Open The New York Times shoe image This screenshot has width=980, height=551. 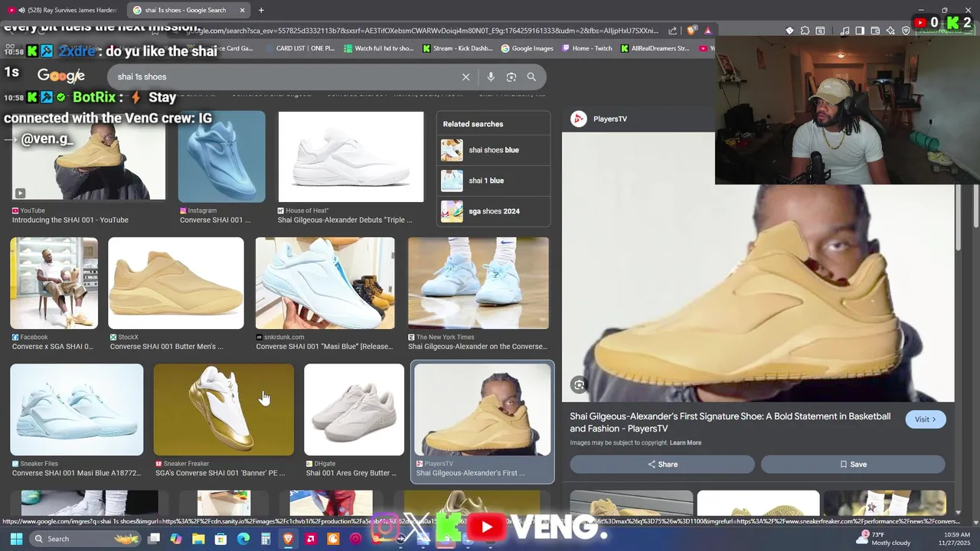(479, 283)
